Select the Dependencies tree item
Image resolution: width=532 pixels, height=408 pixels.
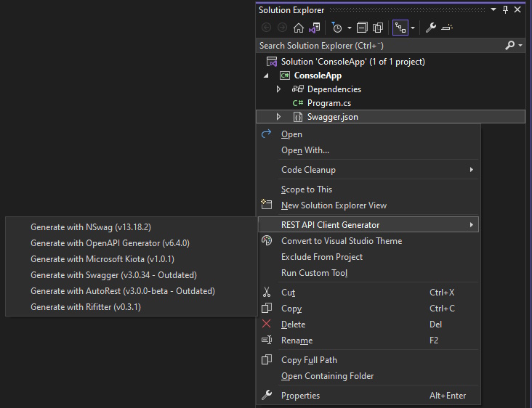(x=334, y=89)
